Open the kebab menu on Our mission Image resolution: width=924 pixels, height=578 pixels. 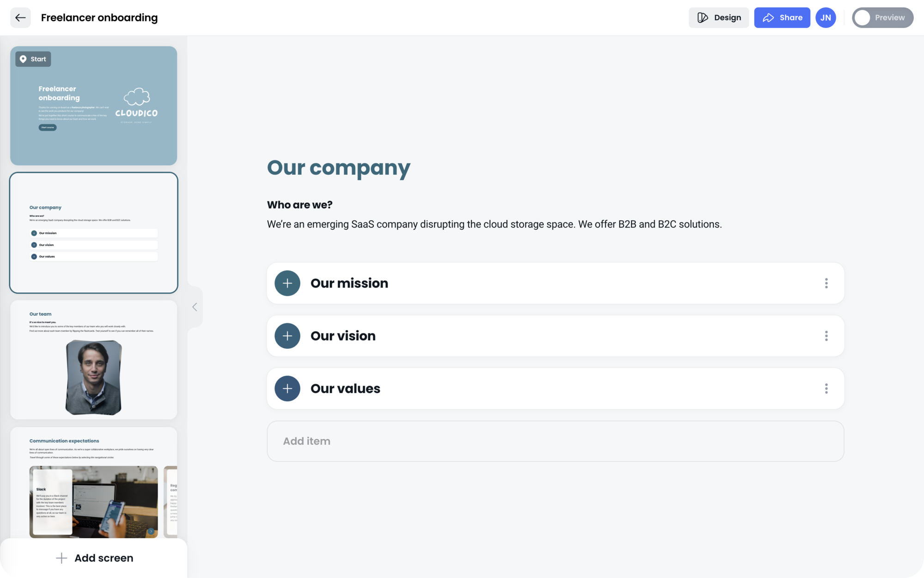click(826, 283)
